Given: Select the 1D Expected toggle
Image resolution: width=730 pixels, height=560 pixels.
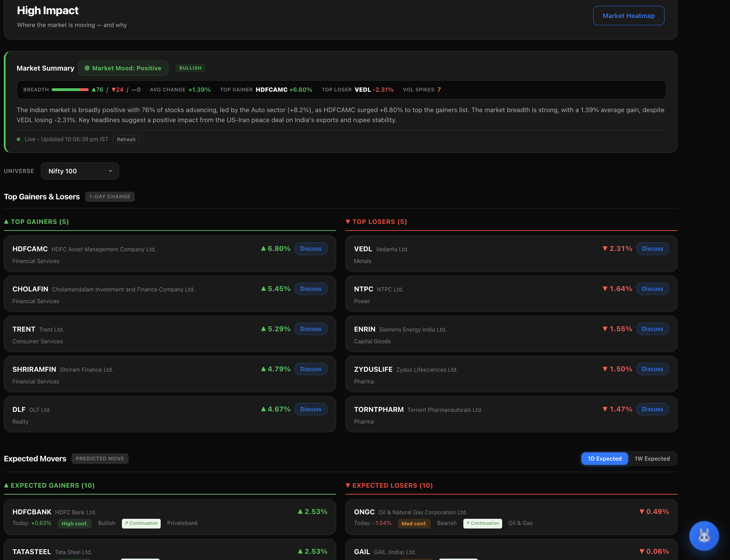Looking at the screenshot, I should [605, 459].
